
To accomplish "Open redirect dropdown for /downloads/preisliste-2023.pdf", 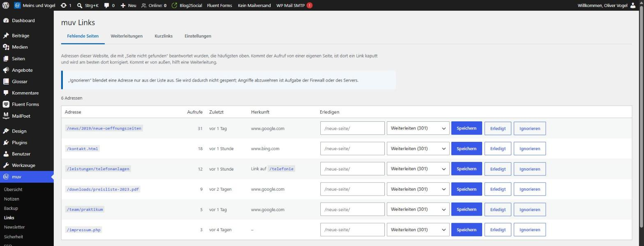I will click(x=418, y=189).
